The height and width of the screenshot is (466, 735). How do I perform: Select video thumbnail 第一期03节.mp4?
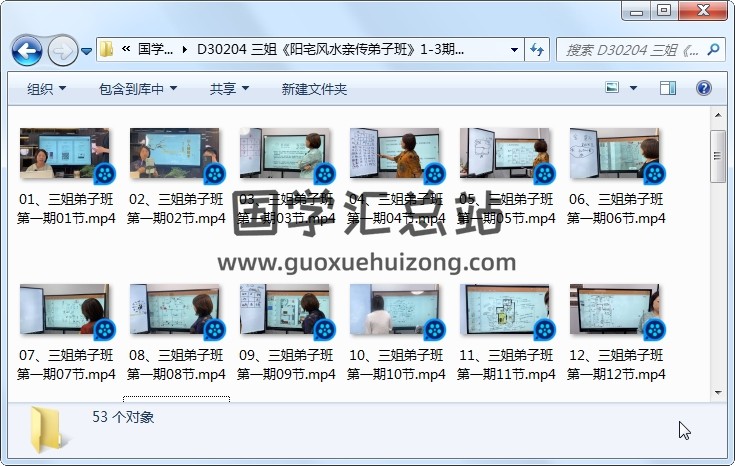tap(285, 154)
